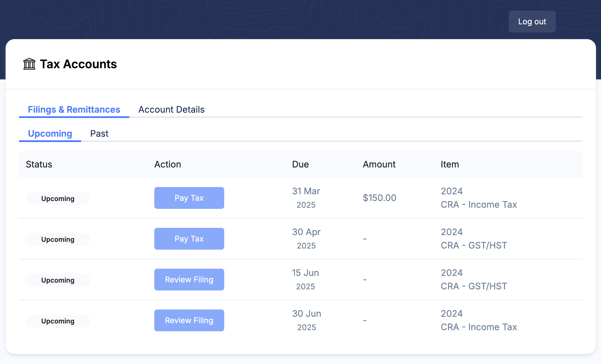Pay Tax for 30 Apr GST/HST
This screenshot has width=601, height=364.
point(189,239)
